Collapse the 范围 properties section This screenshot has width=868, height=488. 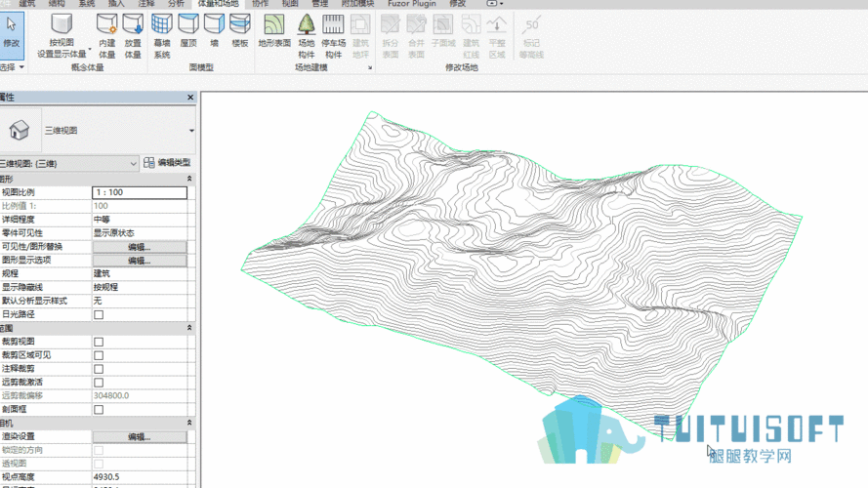click(x=189, y=329)
